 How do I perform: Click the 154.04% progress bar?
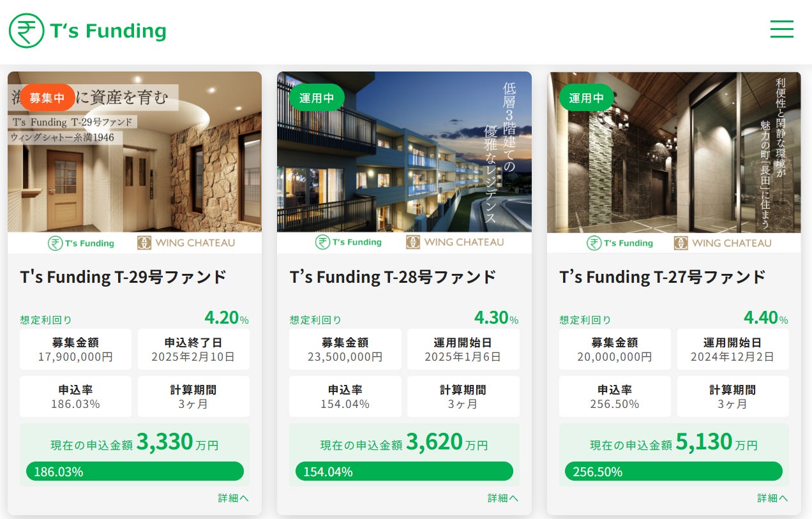pos(404,472)
